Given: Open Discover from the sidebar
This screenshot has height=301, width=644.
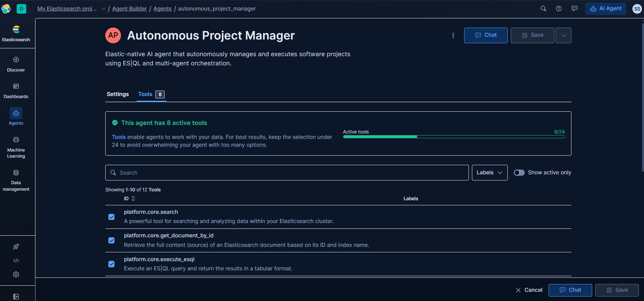Looking at the screenshot, I should [16, 64].
